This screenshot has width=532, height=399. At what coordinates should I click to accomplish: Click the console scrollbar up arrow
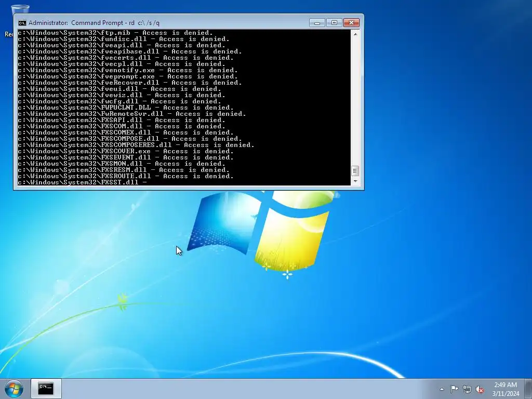coord(355,34)
